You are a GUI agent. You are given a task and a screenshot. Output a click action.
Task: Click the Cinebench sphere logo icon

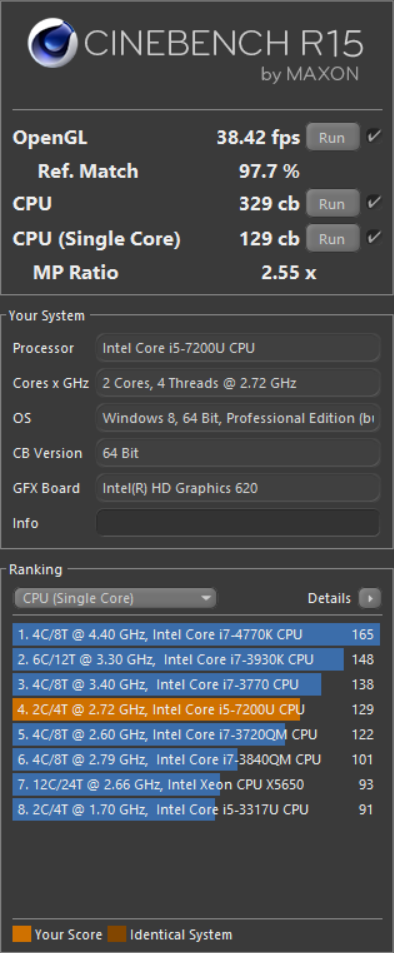click(52, 43)
